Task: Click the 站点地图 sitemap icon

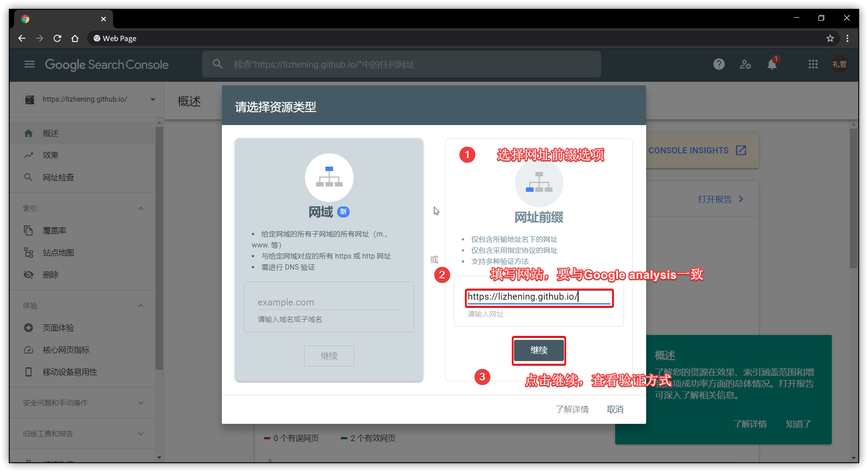Action: (28, 252)
